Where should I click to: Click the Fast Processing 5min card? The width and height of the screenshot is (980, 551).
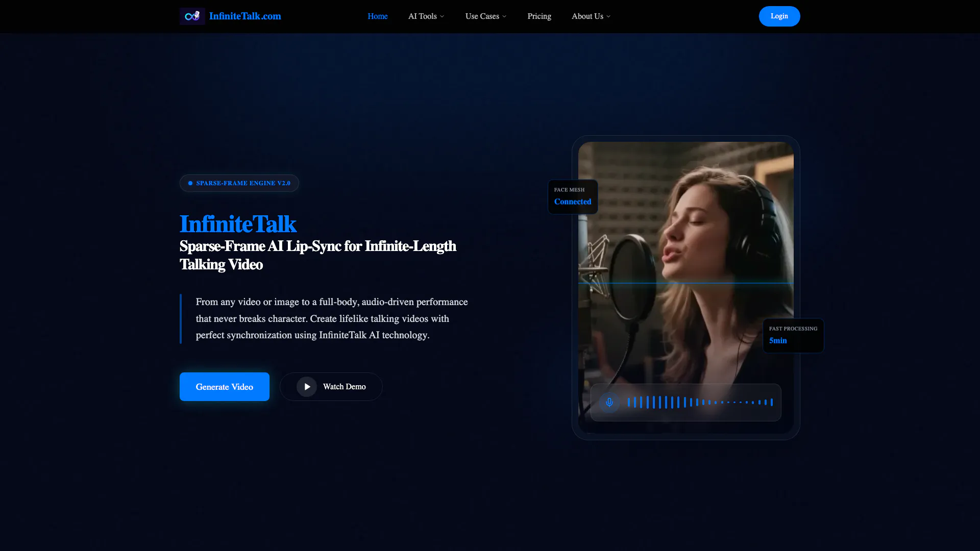point(793,335)
